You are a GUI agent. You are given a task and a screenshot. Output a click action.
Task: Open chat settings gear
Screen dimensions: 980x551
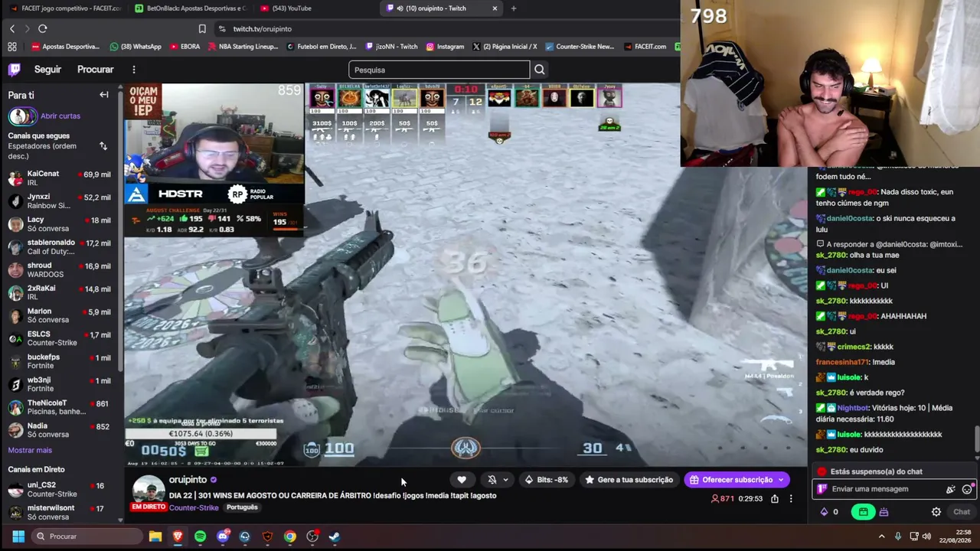click(x=936, y=512)
